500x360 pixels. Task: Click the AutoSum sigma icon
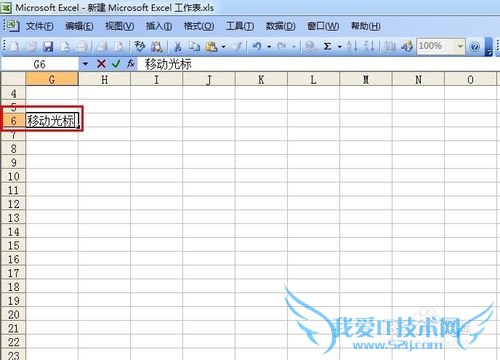point(328,46)
